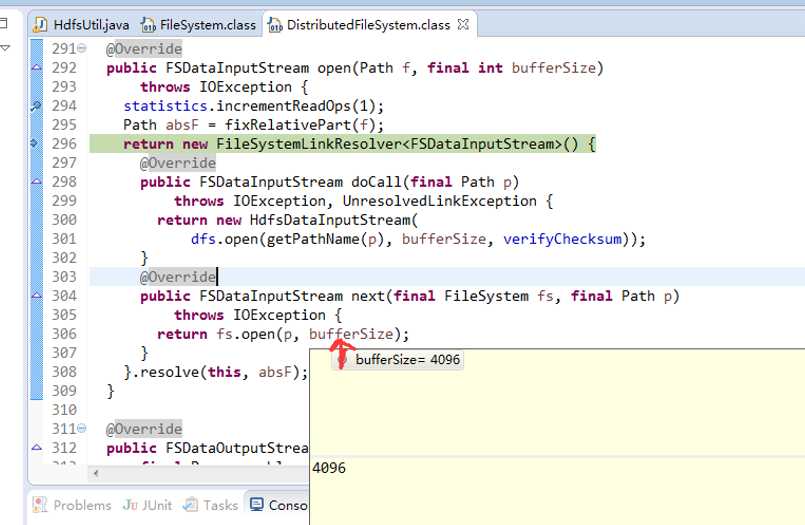Click @Override annotation on line 303
The height and width of the screenshot is (525, 805).
178,277
